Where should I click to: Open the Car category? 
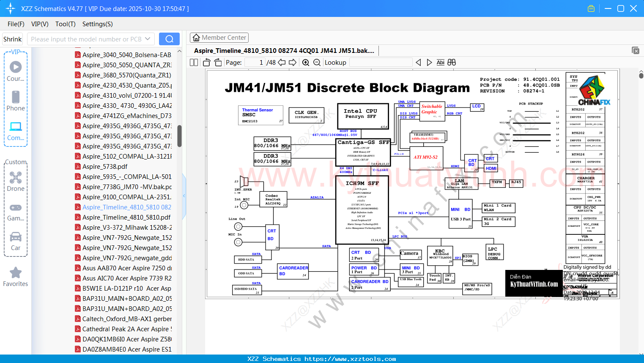click(16, 241)
